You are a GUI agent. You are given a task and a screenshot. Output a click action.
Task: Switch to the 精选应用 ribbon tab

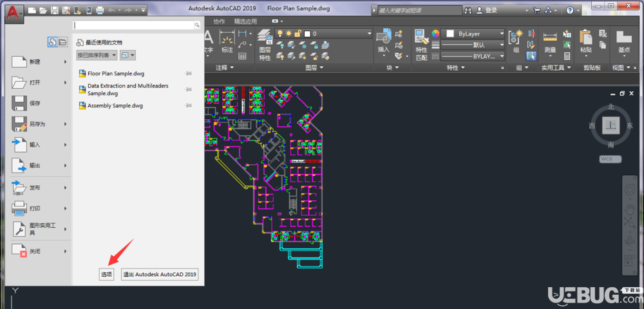coord(245,21)
